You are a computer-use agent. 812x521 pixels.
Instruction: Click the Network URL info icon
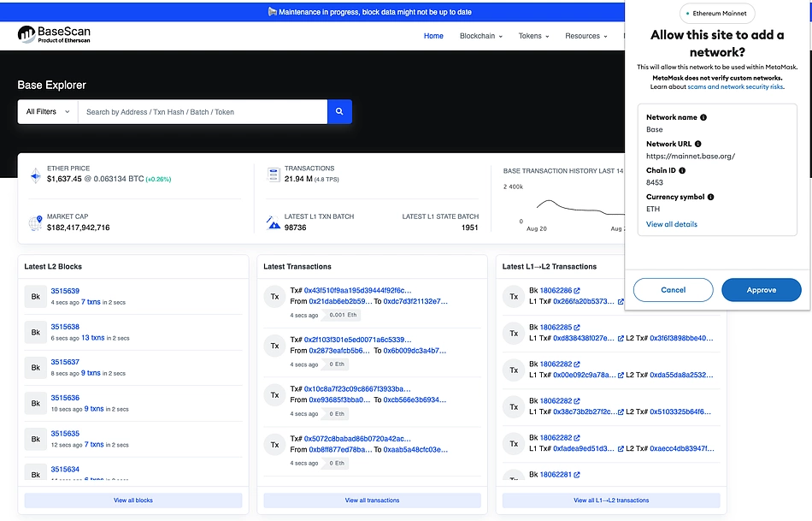697,143
